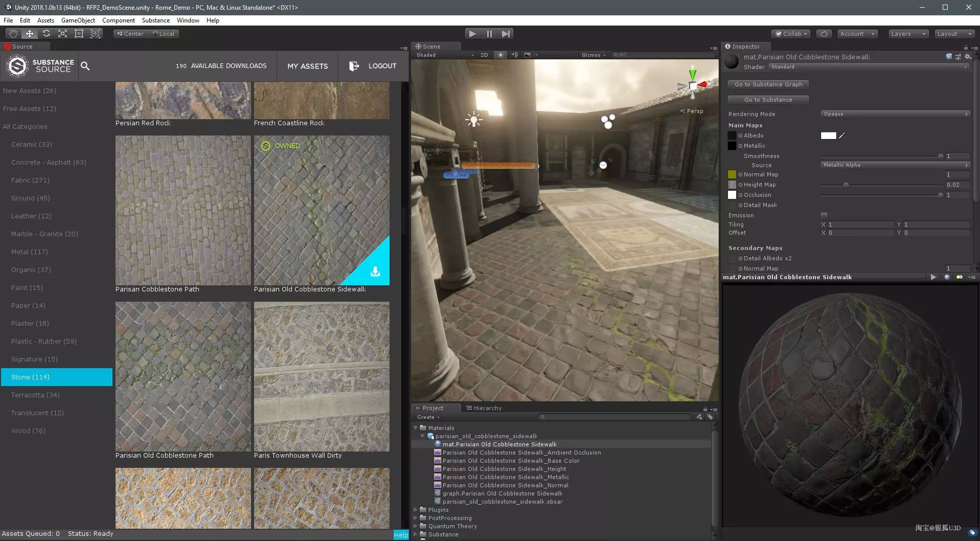The image size is (980, 541).
Task: Pick Albedo color with the eyedropper
Action: pyautogui.click(x=842, y=136)
